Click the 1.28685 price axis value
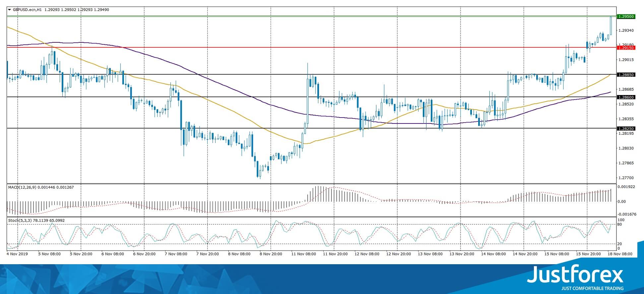This screenshot has width=644, height=294. [625, 89]
